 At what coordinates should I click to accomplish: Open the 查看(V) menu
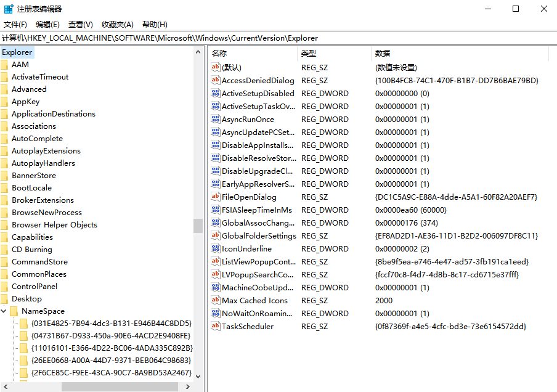(81, 24)
